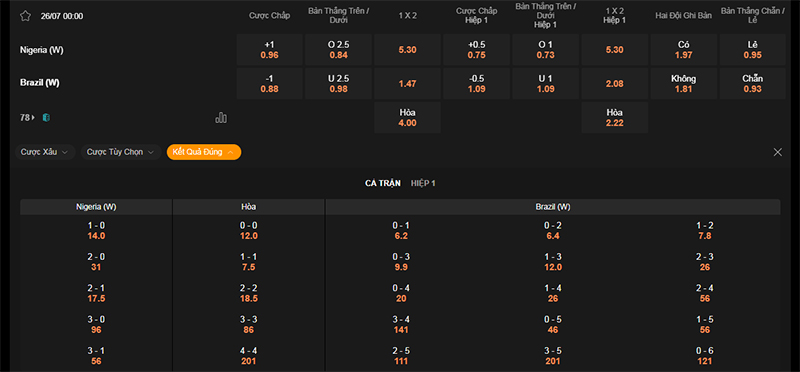Click the Brazil (W) team name

click(x=40, y=83)
